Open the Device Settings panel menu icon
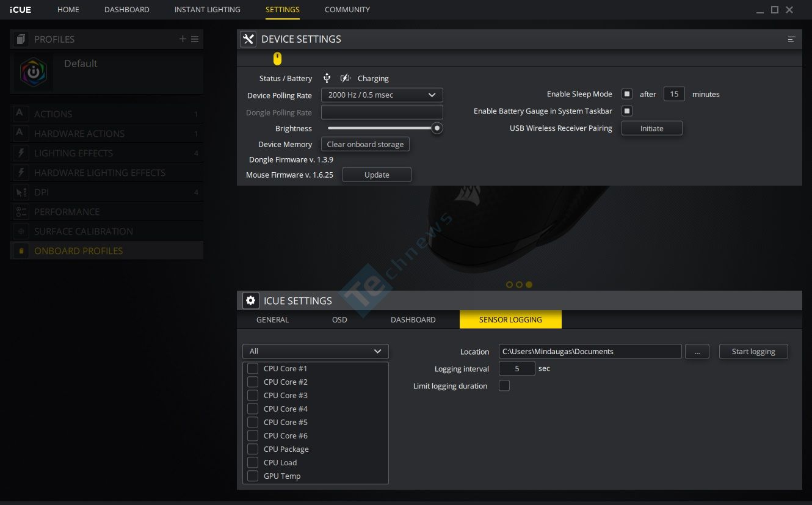The image size is (812, 505). pos(791,39)
